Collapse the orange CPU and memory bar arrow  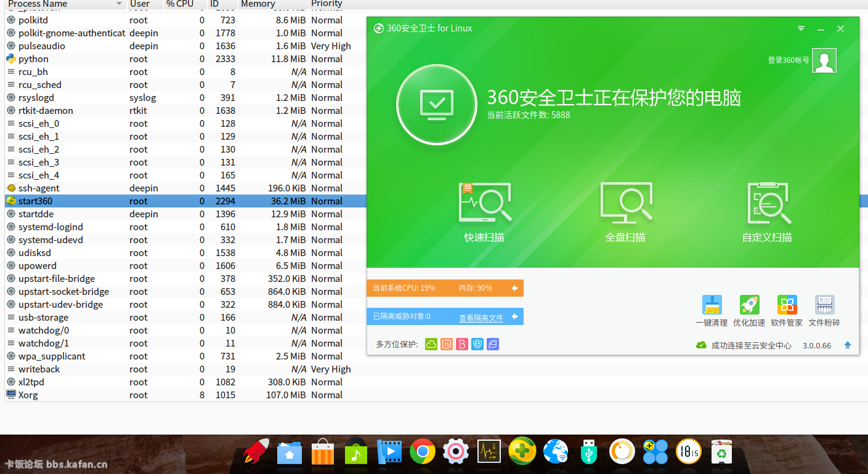pyautogui.click(x=514, y=288)
